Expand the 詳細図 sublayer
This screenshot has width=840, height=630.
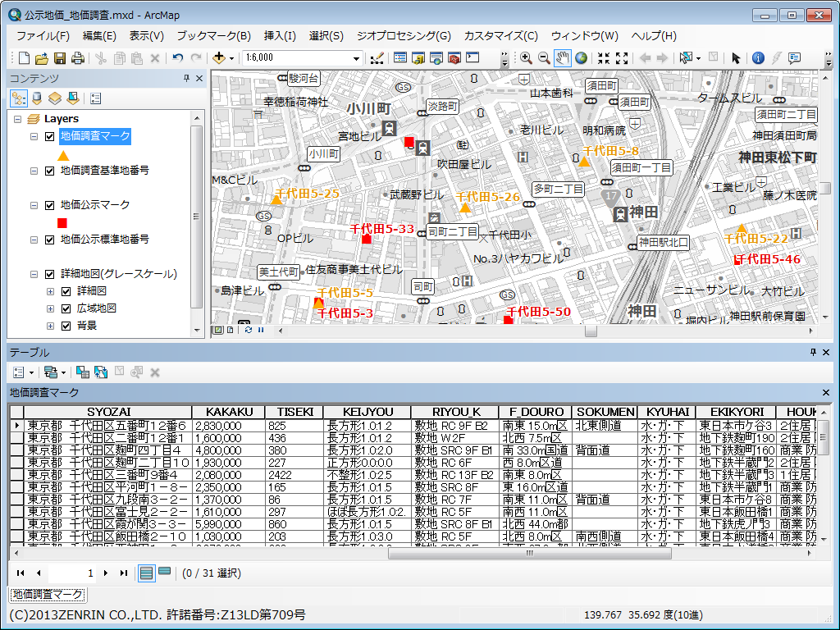coord(50,291)
